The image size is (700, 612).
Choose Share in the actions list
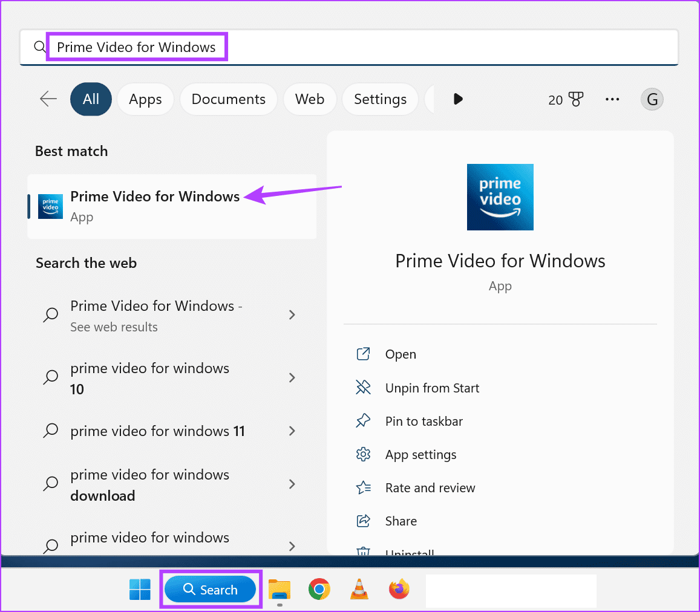[401, 521]
